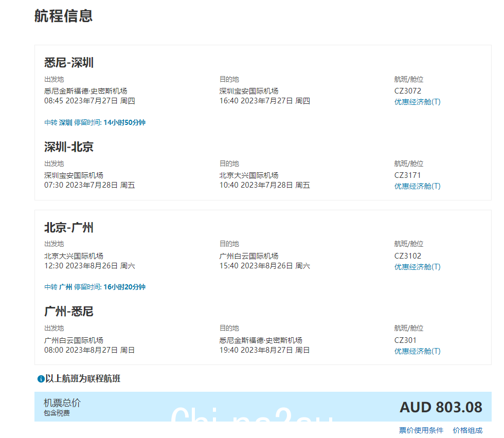Click the total price AUD 803.08
The height and width of the screenshot is (438, 504).
click(x=441, y=408)
